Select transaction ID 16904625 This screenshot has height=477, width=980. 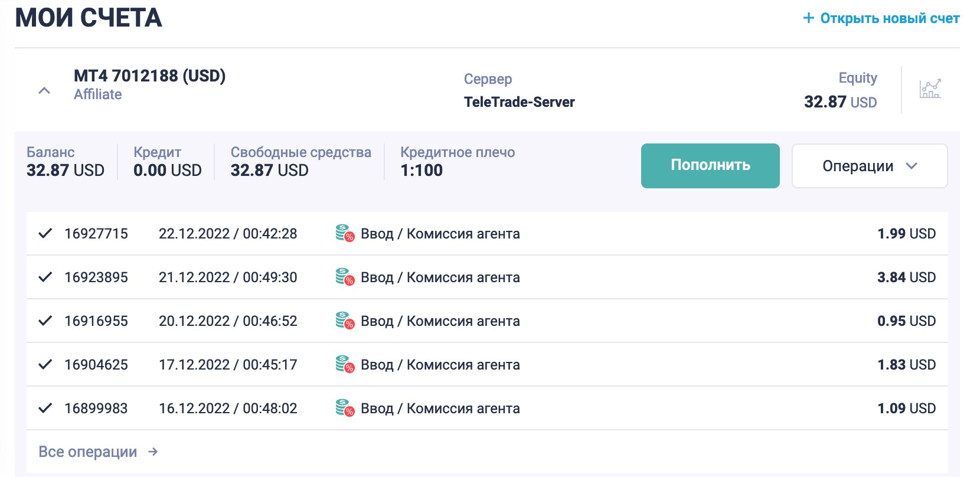[96, 365]
